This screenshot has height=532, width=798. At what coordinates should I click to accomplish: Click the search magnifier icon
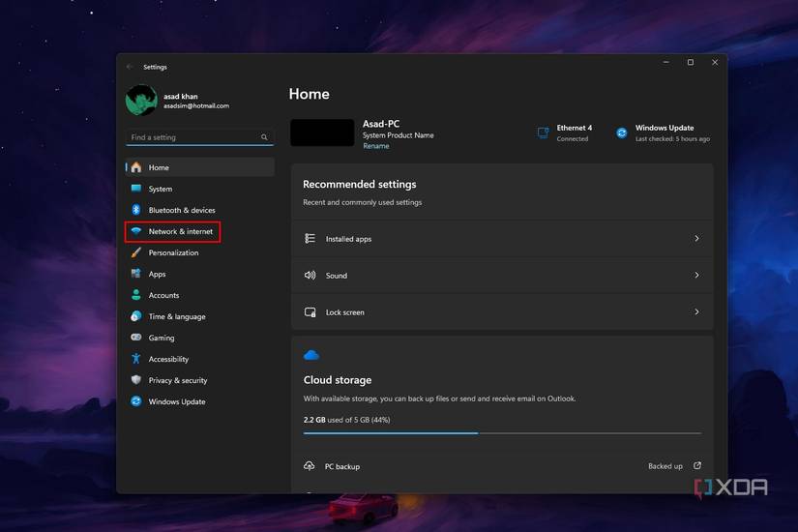pyautogui.click(x=264, y=137)
